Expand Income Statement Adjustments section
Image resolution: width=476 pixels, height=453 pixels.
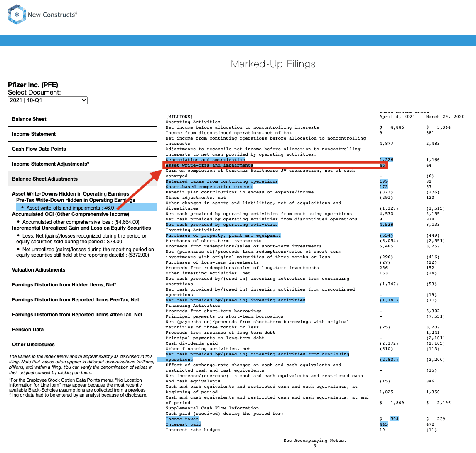tap(83, 164)
